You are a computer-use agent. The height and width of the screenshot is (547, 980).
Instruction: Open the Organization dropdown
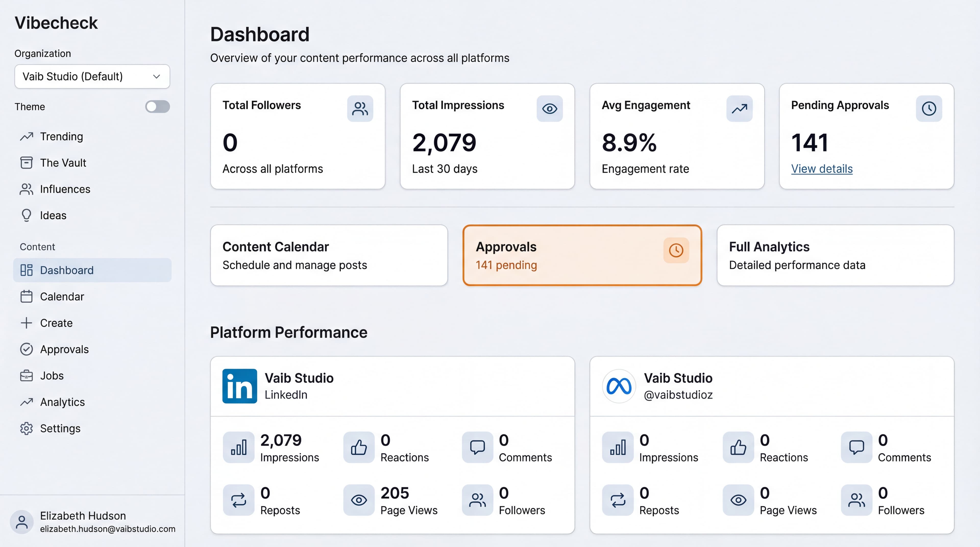point(92,77)
